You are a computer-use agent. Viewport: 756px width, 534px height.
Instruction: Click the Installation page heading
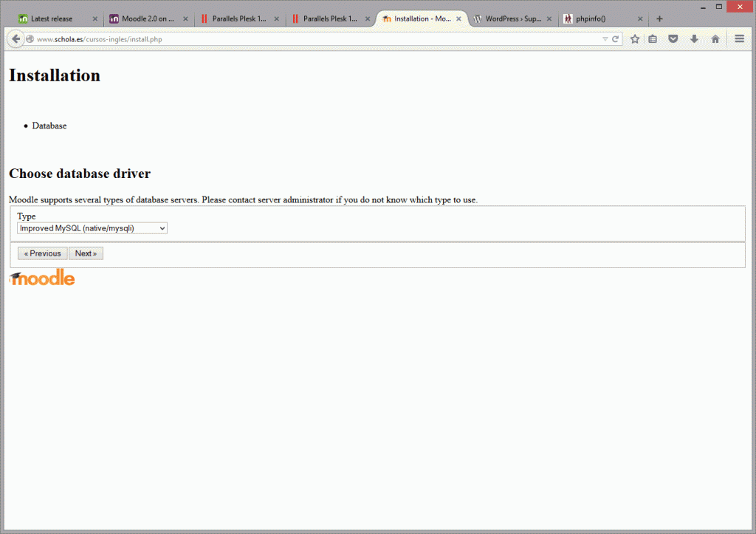55,76
